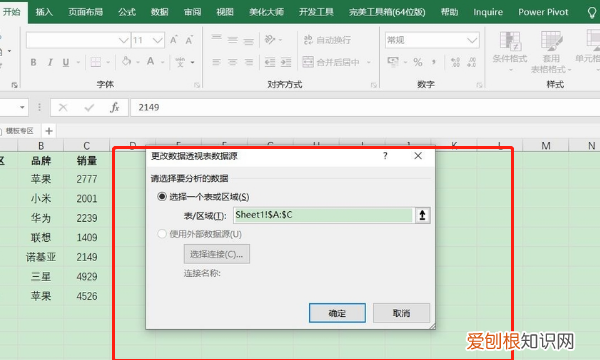Click the phonetic guide 文 icon
This screenshot has height=360, width=600.
pos(180,62)
